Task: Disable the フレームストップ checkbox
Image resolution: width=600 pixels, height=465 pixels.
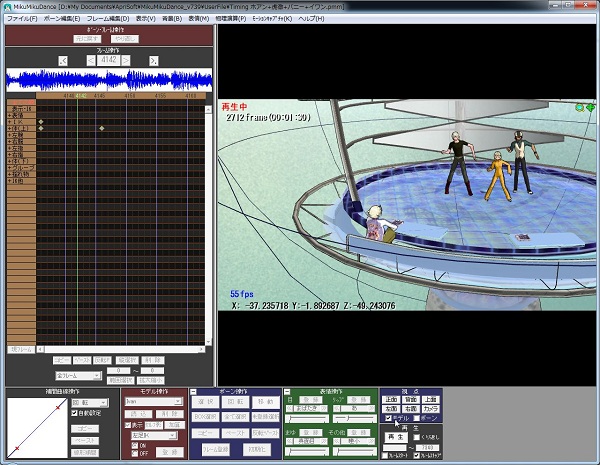Action: tap(417, 455)
